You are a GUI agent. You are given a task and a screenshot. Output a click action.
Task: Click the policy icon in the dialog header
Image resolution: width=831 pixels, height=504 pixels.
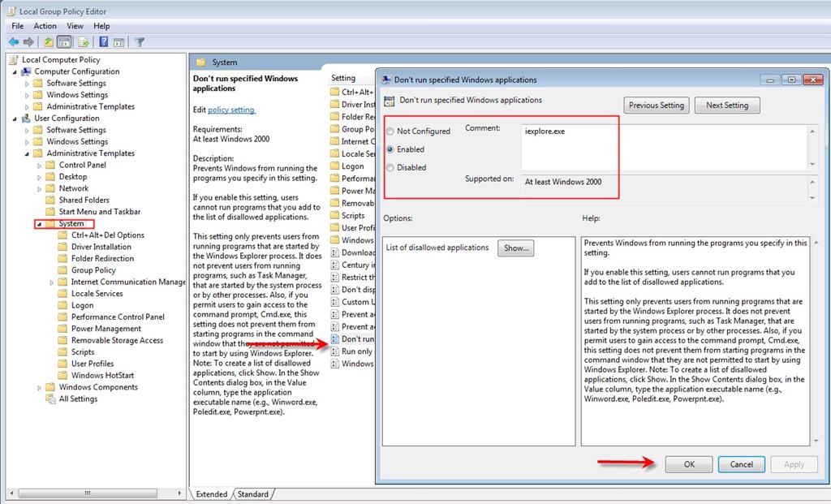click(390, 101)
